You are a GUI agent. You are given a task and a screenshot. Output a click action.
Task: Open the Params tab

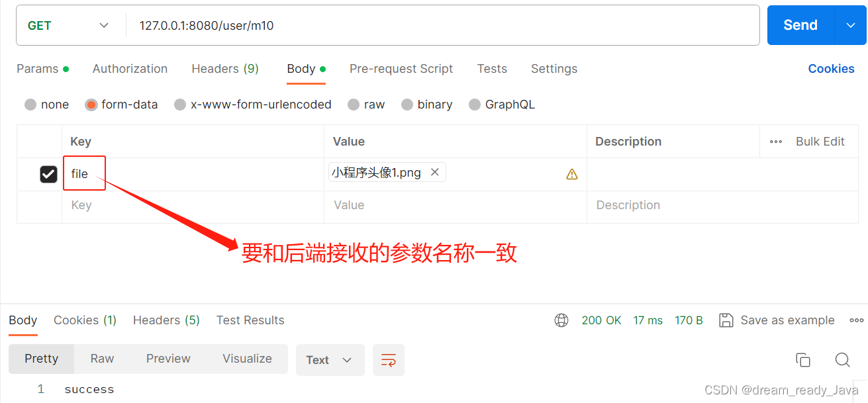[42, 69]
